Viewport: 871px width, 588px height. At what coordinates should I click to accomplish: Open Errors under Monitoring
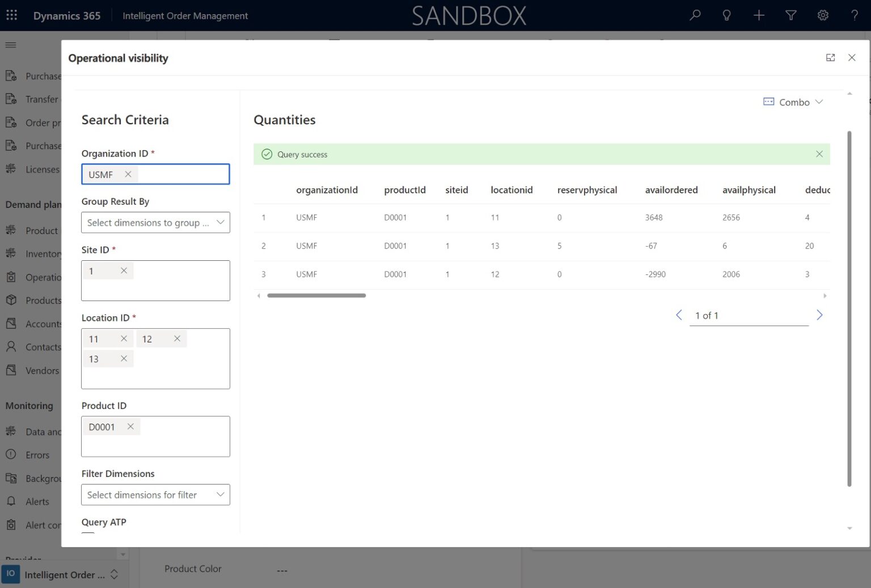pyautogui.click(x=37, y=455)
